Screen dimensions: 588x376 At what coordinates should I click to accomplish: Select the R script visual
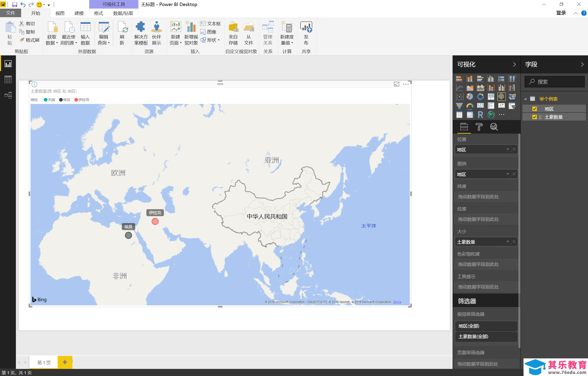[x=480, y=115]
